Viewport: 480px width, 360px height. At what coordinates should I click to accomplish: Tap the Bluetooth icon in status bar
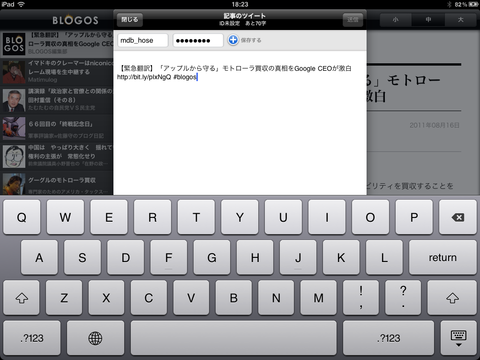click(449, 4)
